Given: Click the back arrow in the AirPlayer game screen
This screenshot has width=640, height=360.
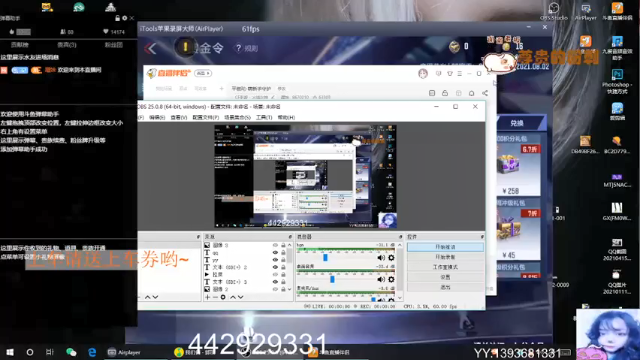Looking at the screenshot, I should [150, 49].
